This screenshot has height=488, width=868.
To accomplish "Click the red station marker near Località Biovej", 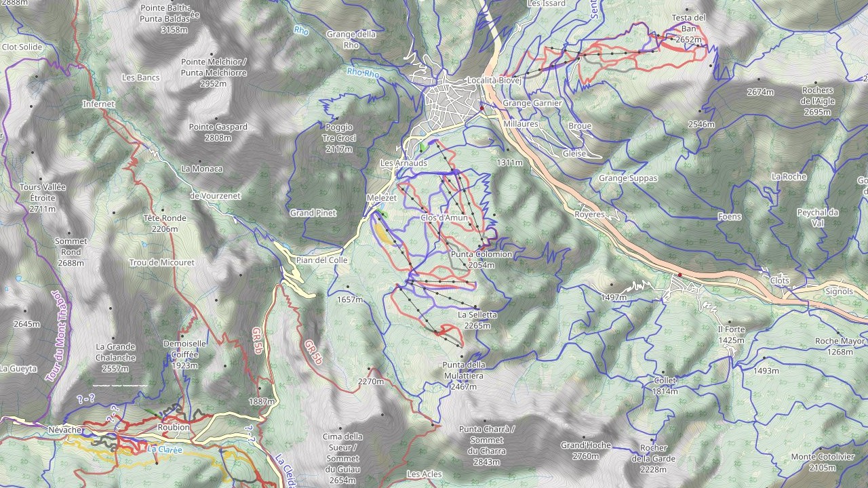I will click(481, 108).
